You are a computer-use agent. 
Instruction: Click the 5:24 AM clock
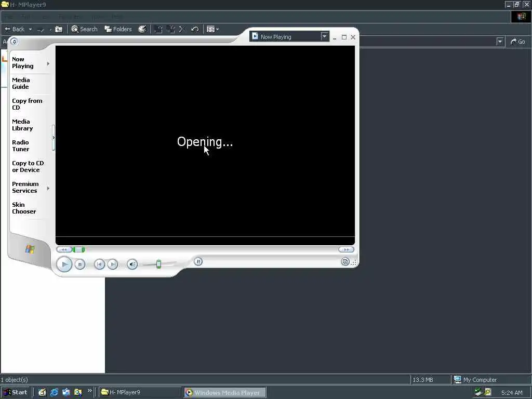click(512, 393)
